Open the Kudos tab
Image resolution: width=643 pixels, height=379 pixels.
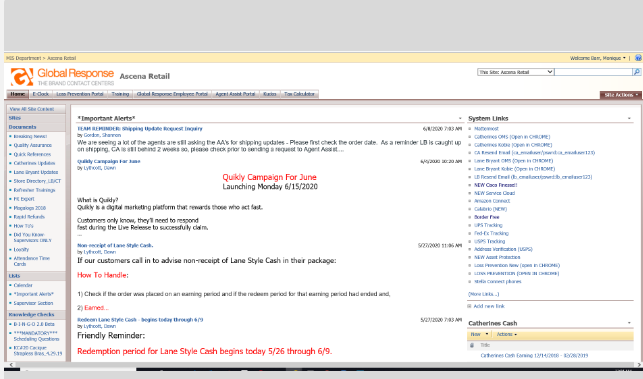coord(269,94)
